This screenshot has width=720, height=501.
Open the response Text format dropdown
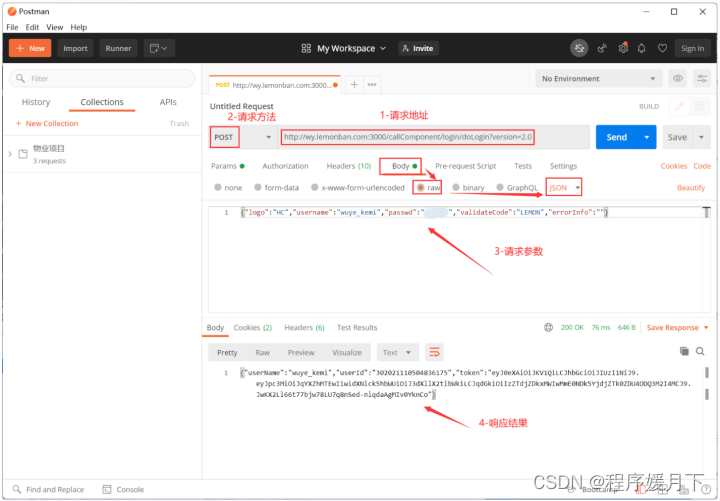pos(398,352)
